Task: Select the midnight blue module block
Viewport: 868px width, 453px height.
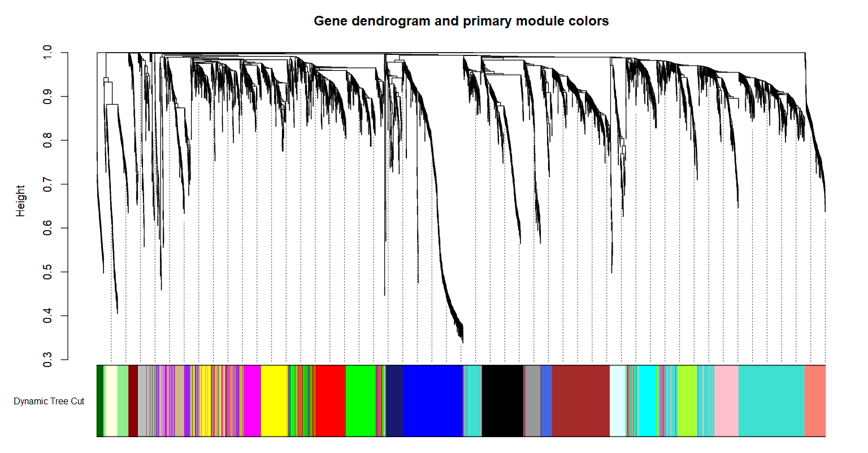Action: click(x=394, y=400)
